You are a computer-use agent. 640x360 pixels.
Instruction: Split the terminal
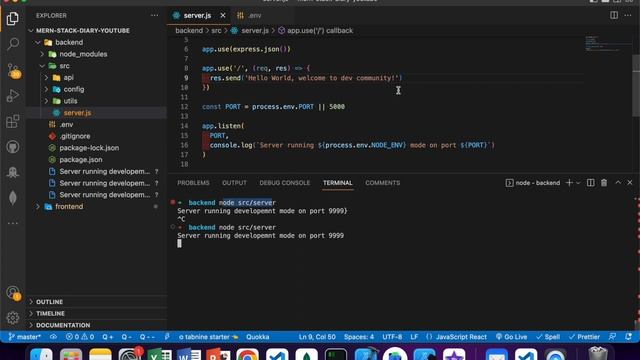click(591, 183)
